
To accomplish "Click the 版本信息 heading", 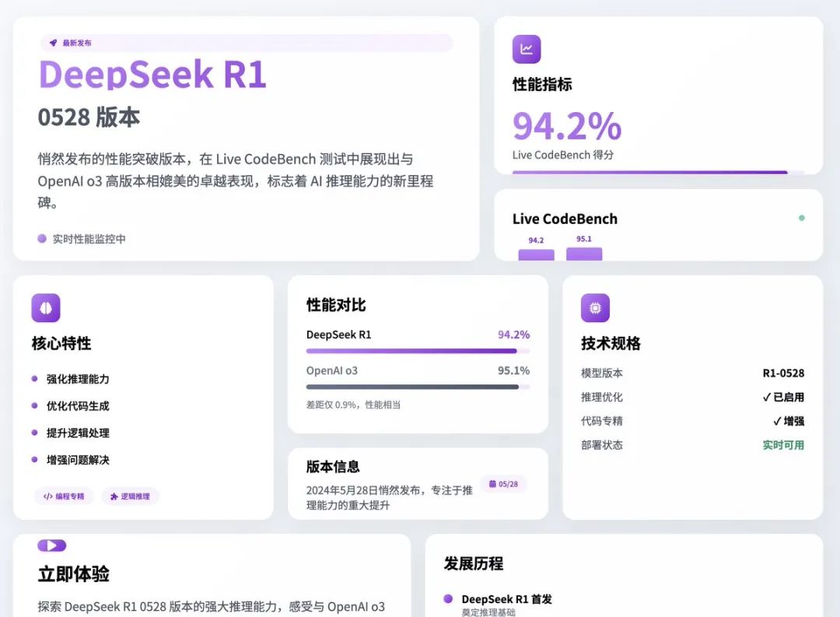I will 333,466.
